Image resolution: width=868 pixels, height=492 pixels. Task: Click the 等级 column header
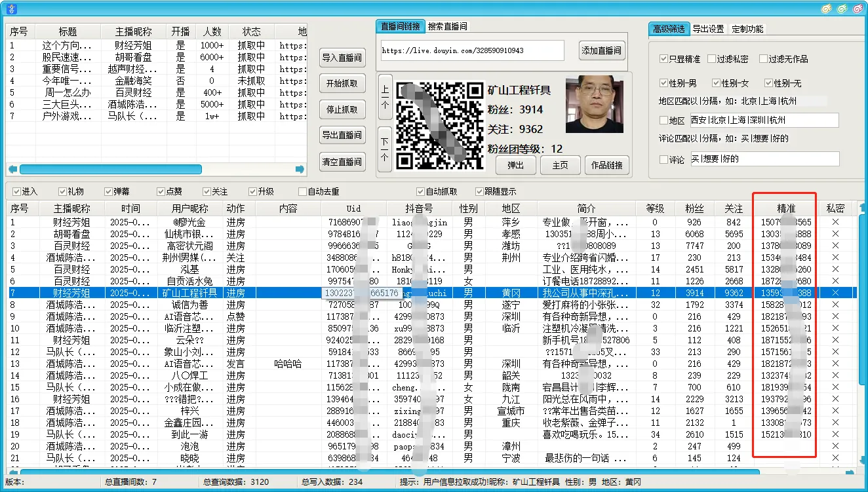655,208
